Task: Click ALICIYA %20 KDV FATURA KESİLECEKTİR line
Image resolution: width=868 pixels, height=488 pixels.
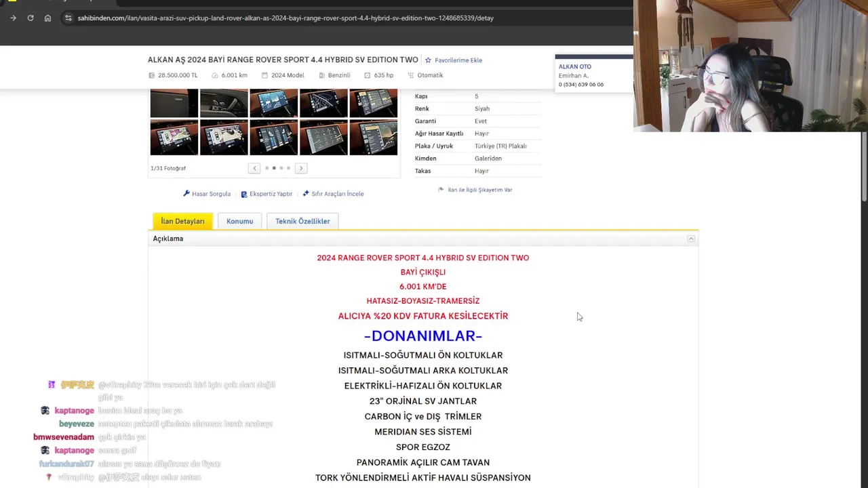Action: pyautogui.click(x=423, y=316)
